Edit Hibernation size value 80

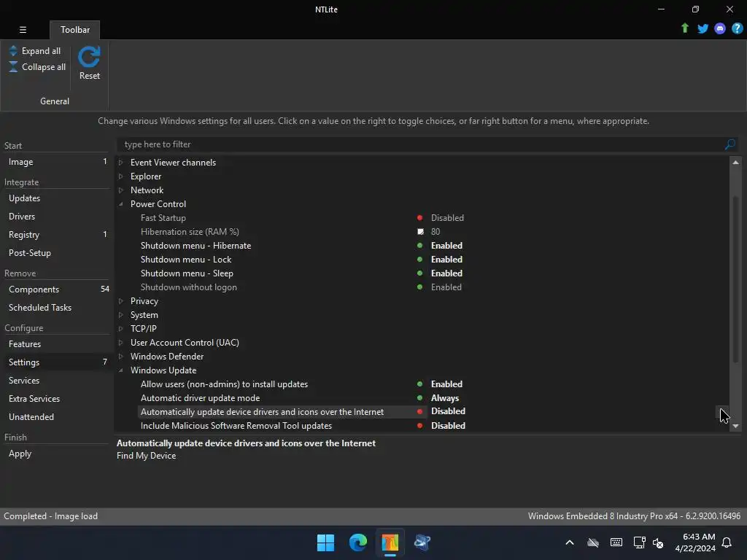point(436,232)
